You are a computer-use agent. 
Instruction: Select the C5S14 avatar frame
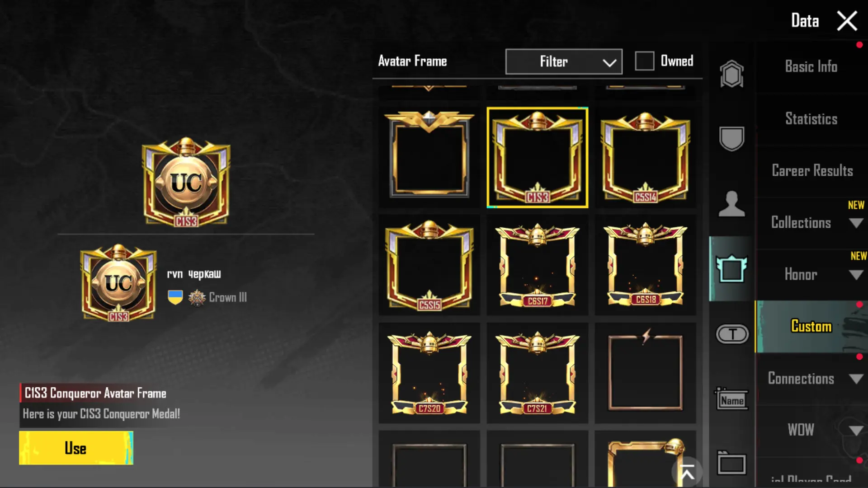click(x=645, y=157)
